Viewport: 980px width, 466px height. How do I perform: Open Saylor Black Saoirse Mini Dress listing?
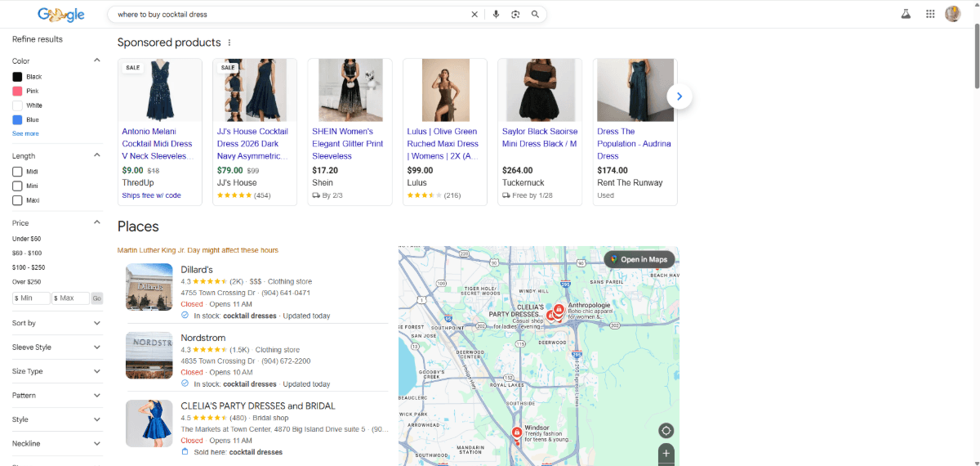[540, 137]
